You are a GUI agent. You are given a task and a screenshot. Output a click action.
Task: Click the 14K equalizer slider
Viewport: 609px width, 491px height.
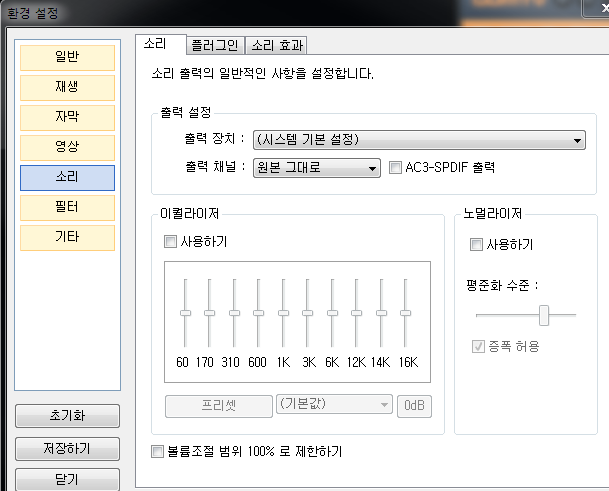pyautogui.click(x=381, y=313)
